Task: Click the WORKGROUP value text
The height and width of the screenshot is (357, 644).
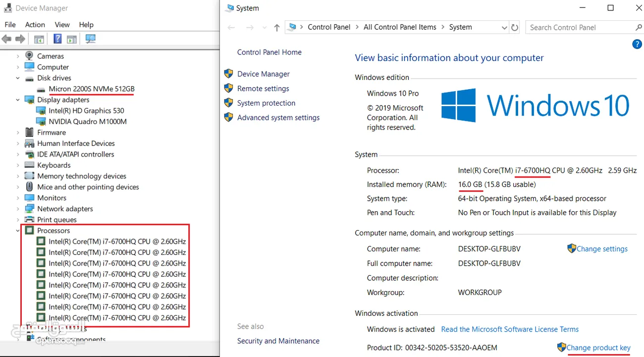Action: (x=480, y=293)
